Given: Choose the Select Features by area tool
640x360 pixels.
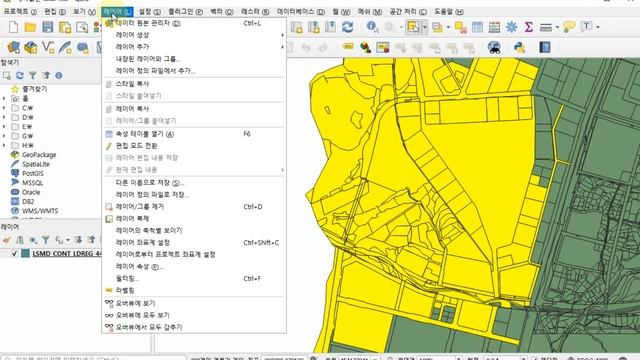Looking at the screenshot, I should [x=413, y=27].
